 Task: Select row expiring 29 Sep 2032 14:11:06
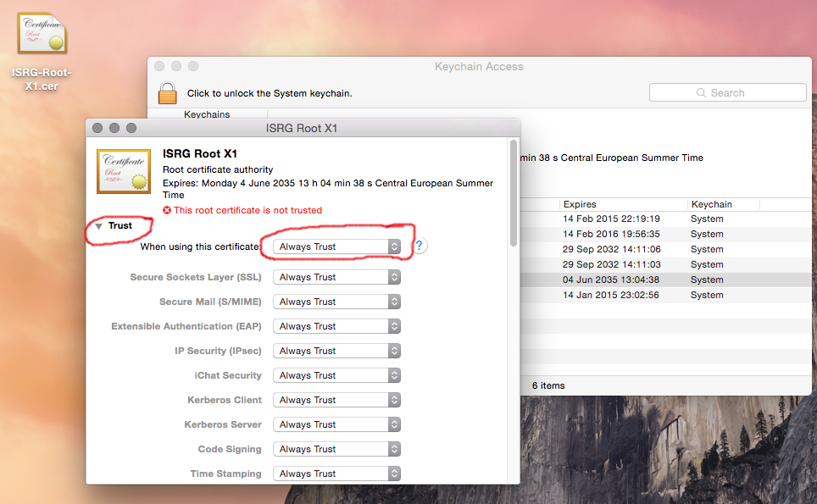tap(666, 249)
